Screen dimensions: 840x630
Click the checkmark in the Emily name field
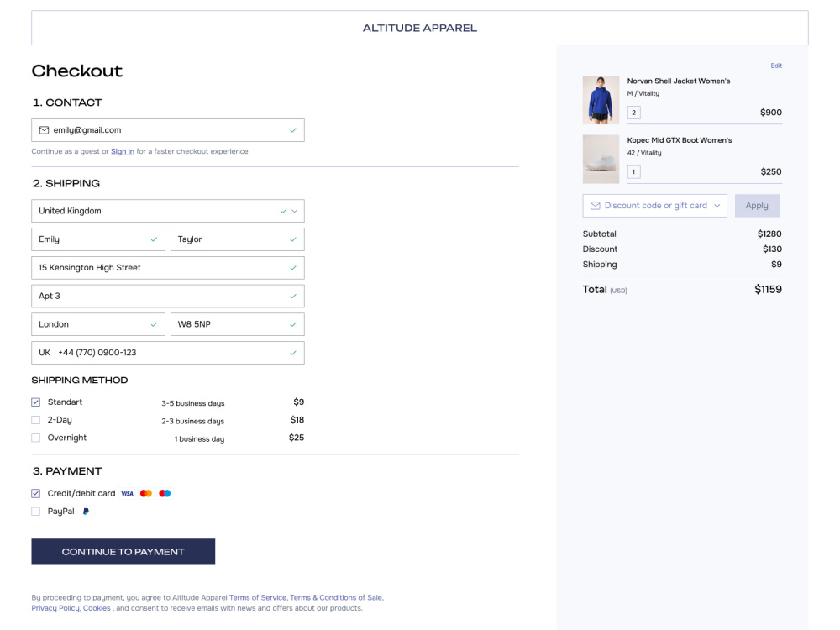154,239
